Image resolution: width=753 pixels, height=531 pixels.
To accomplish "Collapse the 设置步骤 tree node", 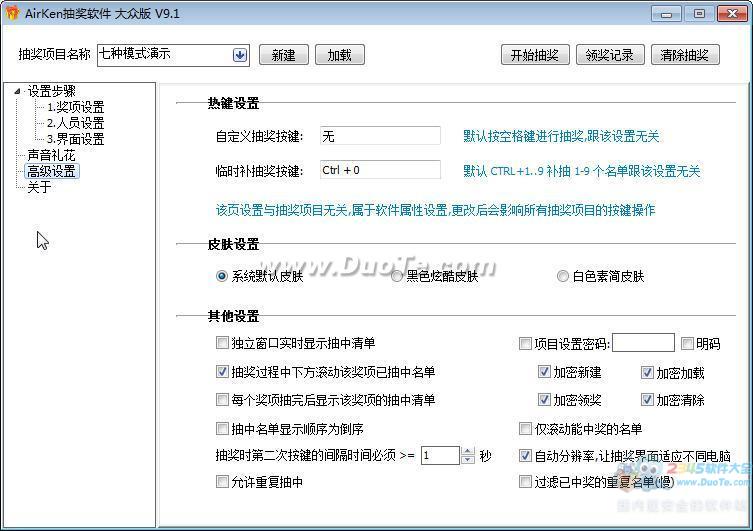I will click(17, 91).
